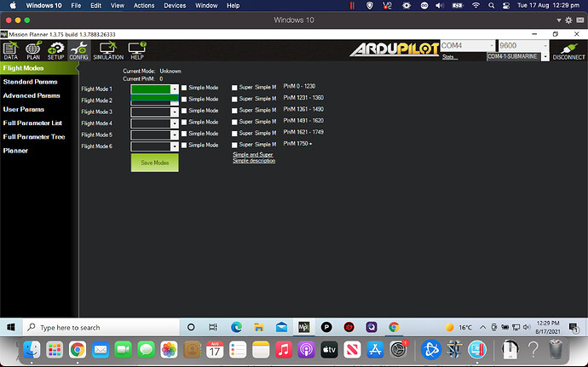588x367 pixels.
Task: Click the Windows taskbar search box
Action: (102, 327)
